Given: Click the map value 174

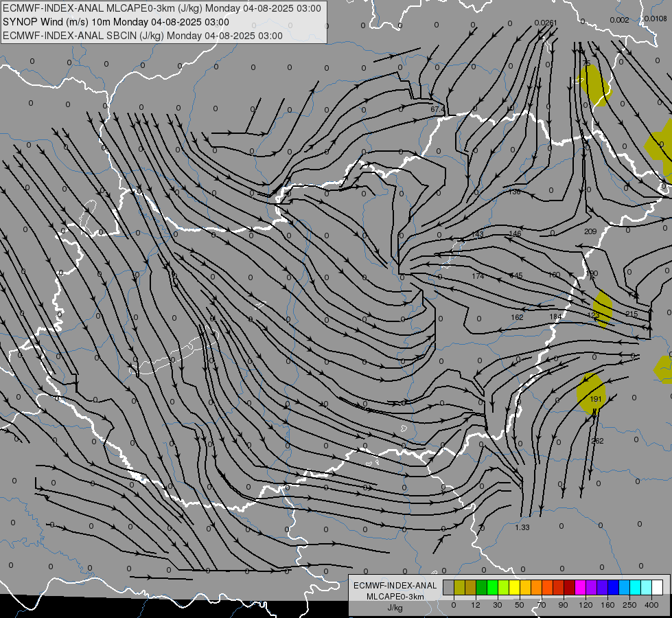Looking at the screenshot, I should [x=478, y=276].
